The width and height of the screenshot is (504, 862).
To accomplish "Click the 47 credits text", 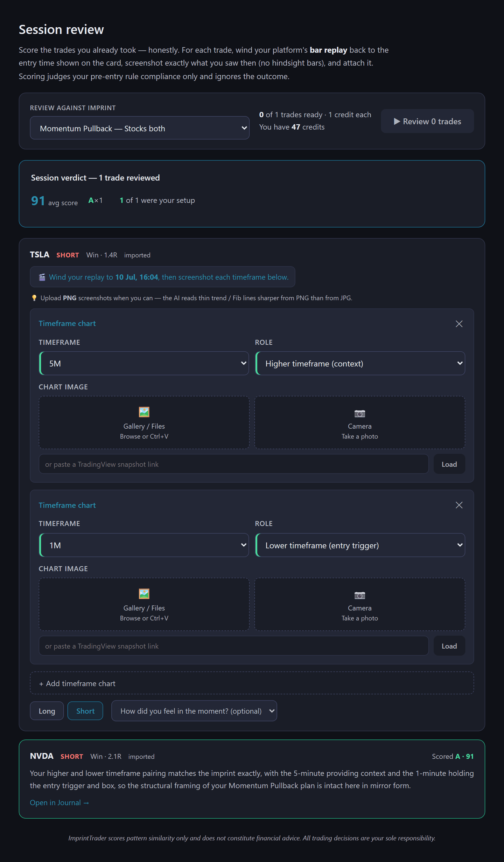I will [308, 127].
